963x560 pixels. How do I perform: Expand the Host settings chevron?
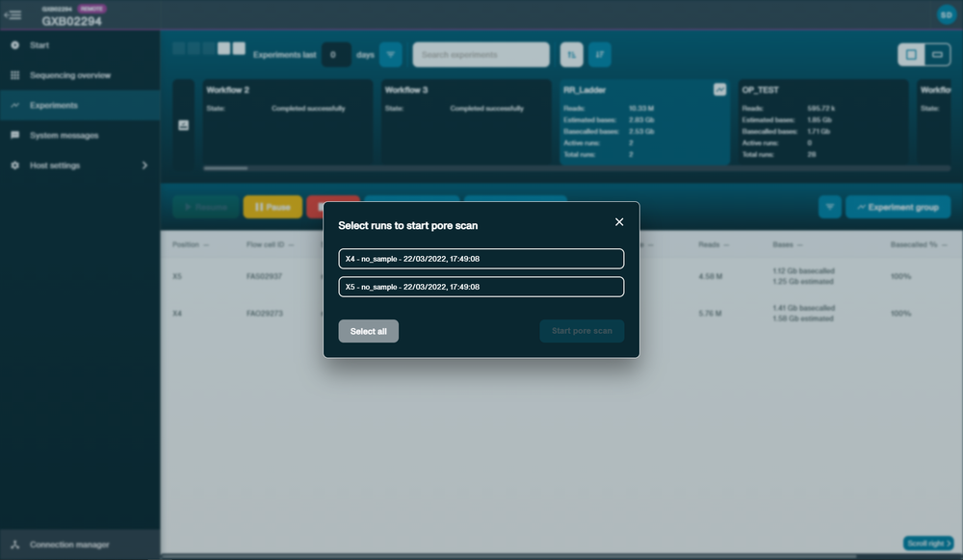click(x=145, y=165)
